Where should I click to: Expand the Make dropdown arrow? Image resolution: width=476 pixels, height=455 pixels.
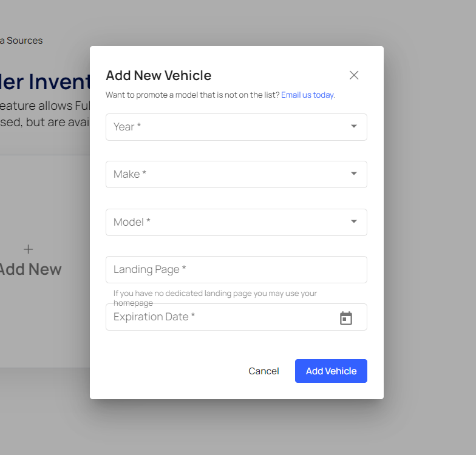354,174
